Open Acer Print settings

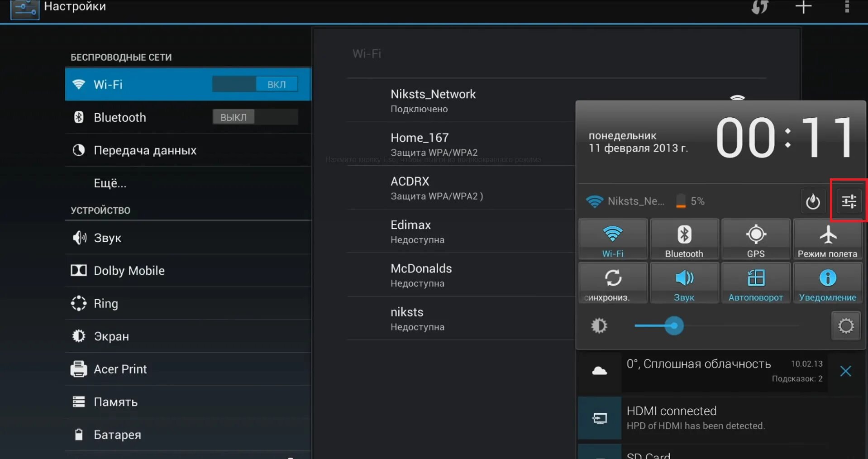pyautogui.click(x=188, y=369)
